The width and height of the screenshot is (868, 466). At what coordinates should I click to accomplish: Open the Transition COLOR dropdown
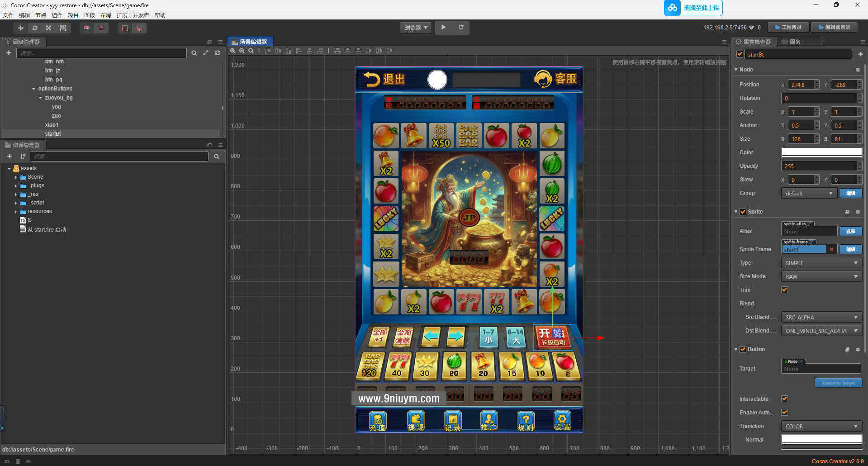[x=821, y=426]
